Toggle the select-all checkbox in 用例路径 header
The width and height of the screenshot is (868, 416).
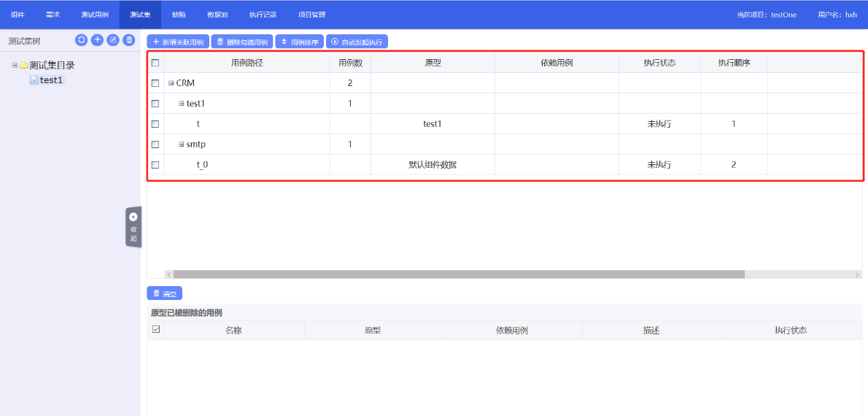pos(155,63)
